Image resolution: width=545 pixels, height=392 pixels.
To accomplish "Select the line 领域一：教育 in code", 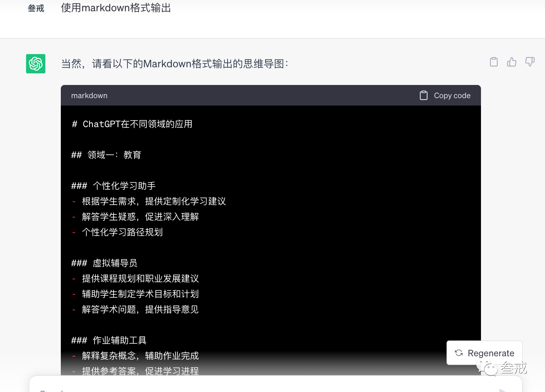I will pos(106,155).
